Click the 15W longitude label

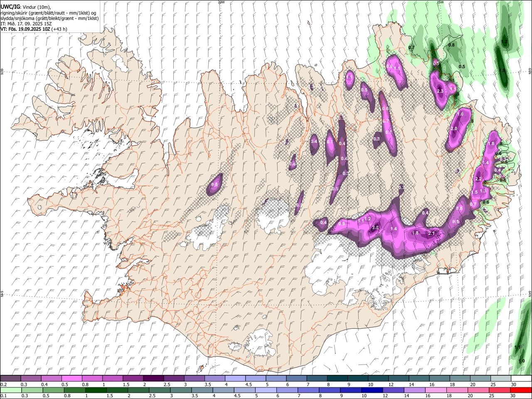tap(440, 2)
